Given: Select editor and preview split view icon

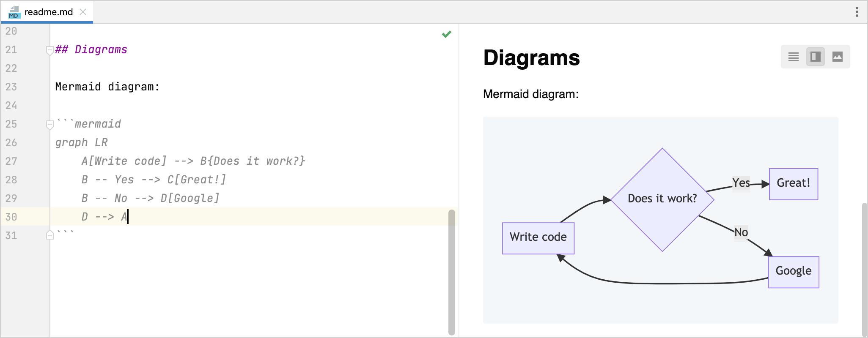Looking at the screenshot, I should 816,57.
